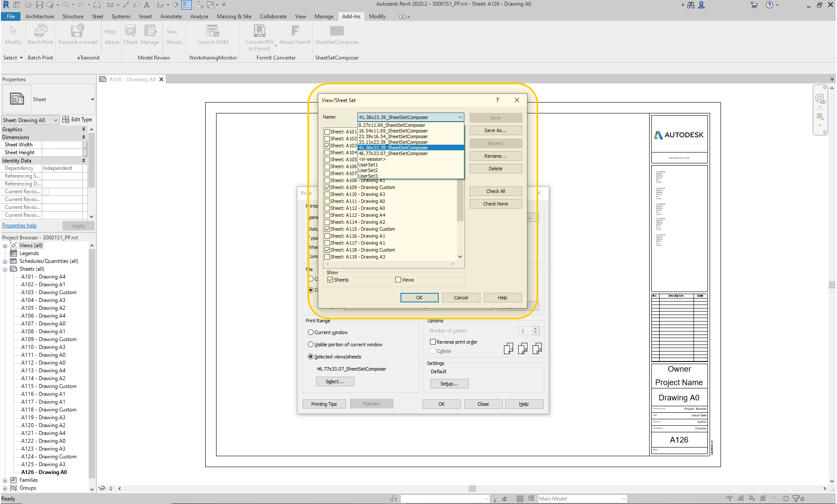Enable the Views show checkbox
This screenshot has height=504, width=837.
[398, 280]
